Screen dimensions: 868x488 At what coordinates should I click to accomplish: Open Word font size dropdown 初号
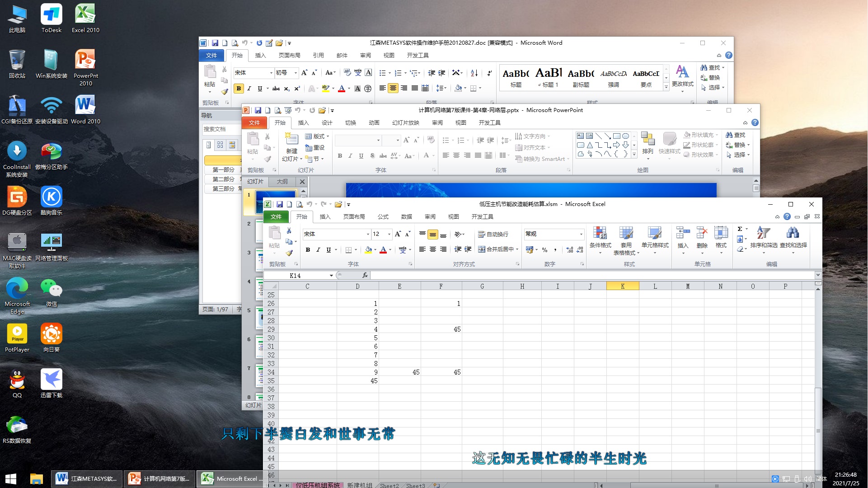[296, 73]
